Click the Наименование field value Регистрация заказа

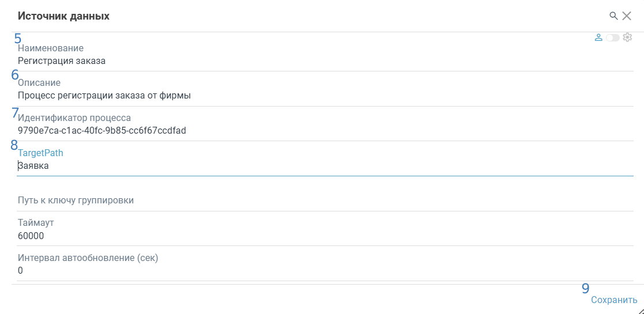click(x=62, y=60)
